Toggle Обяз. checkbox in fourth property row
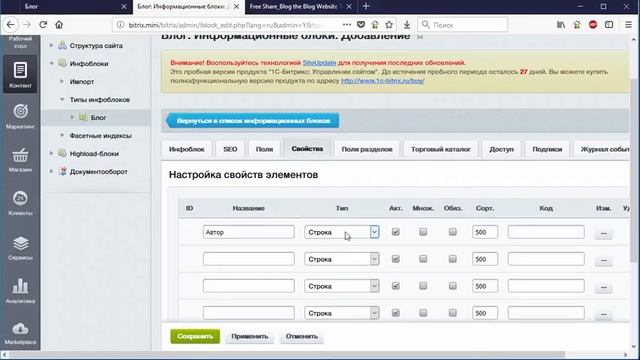640x360 pixels. click(x=453, y=313)
